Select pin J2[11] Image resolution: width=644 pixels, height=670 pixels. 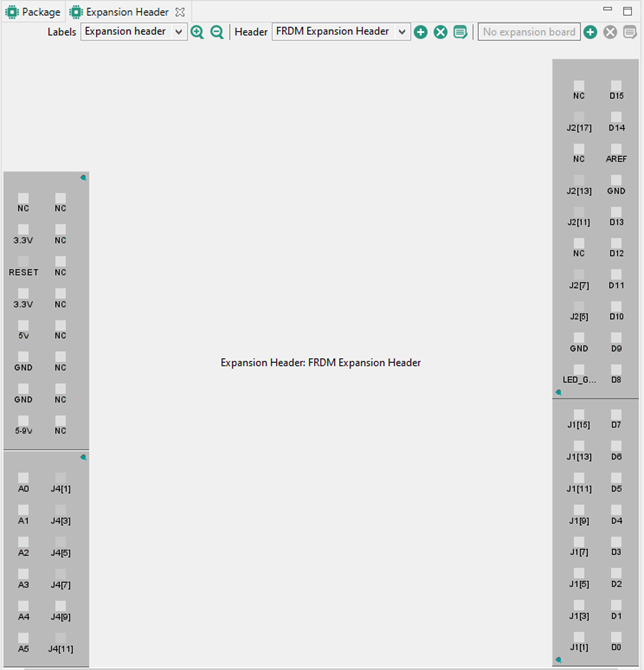tap(579, 212)
